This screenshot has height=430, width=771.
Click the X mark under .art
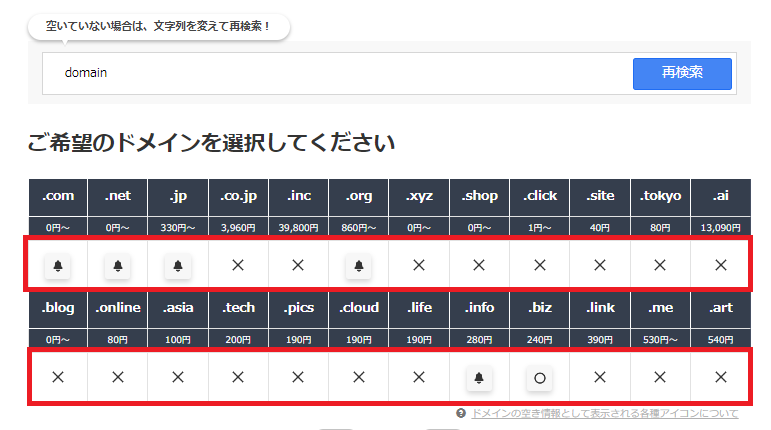pyautogui.click(x=720, y=377)
